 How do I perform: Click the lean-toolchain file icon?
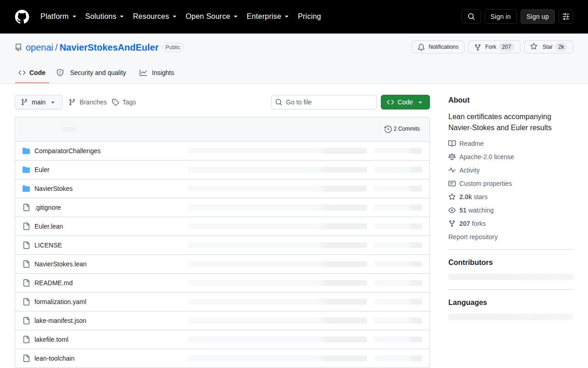pyautogui.click(x=26, y=358)
